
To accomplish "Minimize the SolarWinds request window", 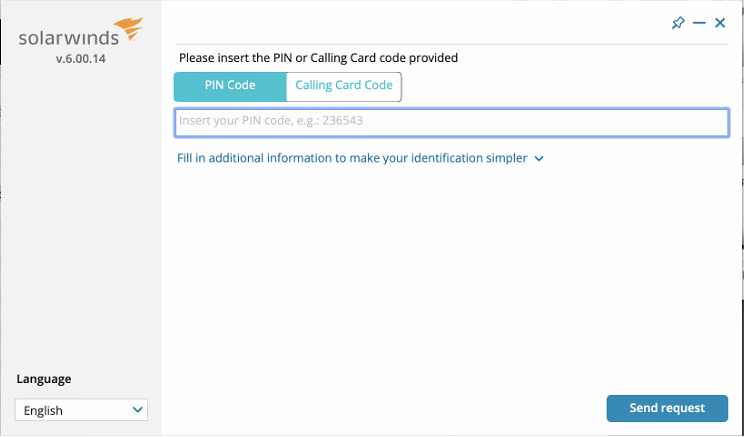I will [699, 23].
